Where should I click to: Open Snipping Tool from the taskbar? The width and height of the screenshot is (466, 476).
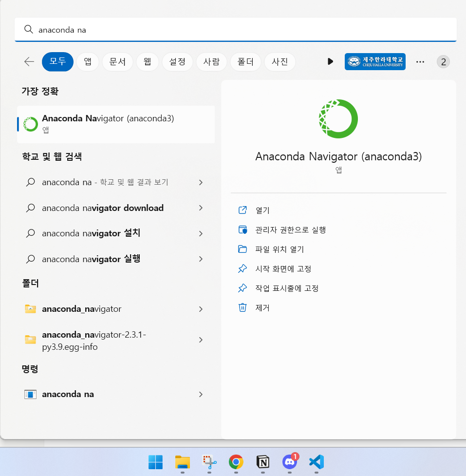[x=209, y=461]
